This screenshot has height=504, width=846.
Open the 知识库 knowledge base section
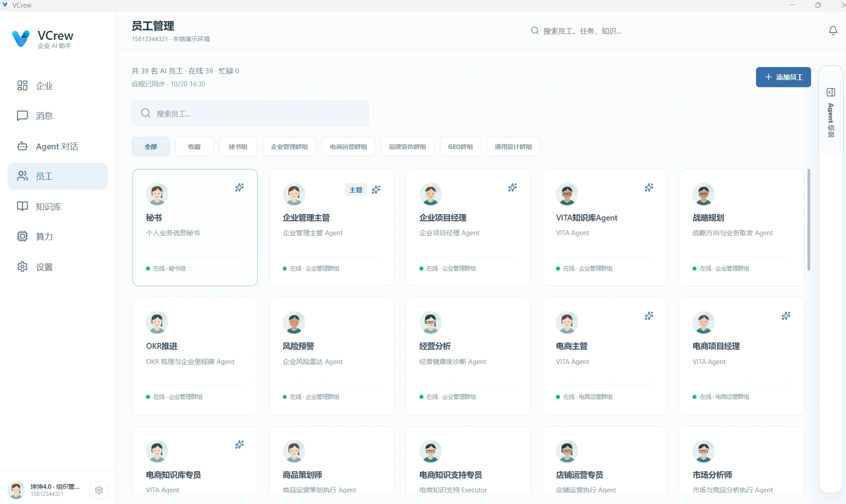pos(57,207)
